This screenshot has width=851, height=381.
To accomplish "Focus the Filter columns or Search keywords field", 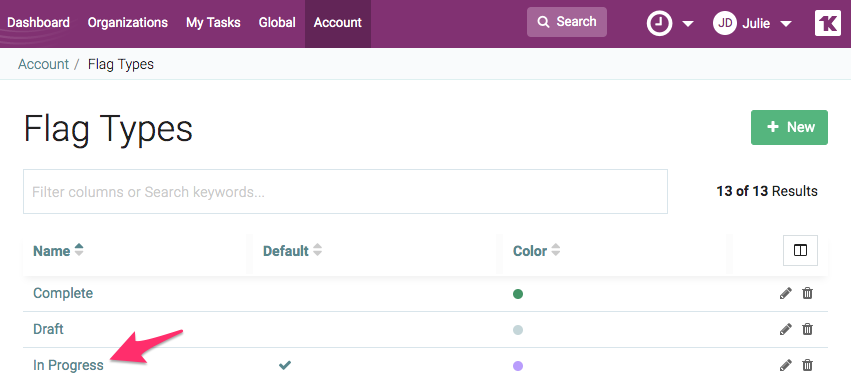I will 345,192.
